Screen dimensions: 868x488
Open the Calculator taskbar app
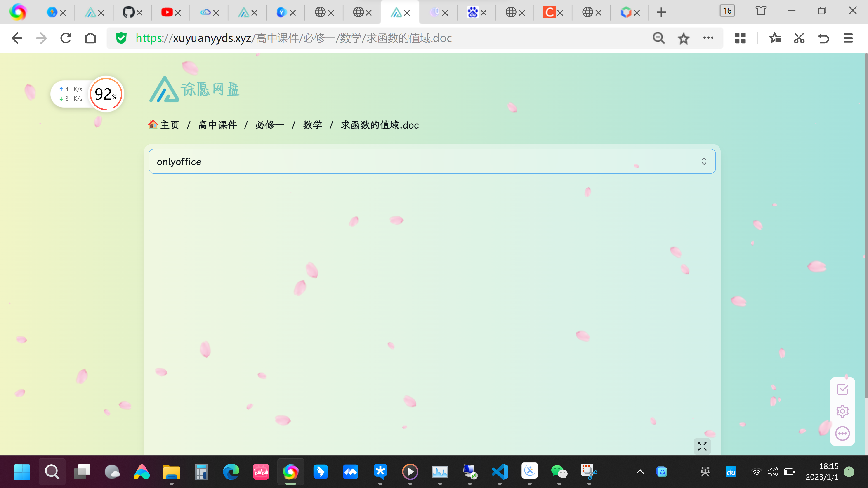click(201, 472)
